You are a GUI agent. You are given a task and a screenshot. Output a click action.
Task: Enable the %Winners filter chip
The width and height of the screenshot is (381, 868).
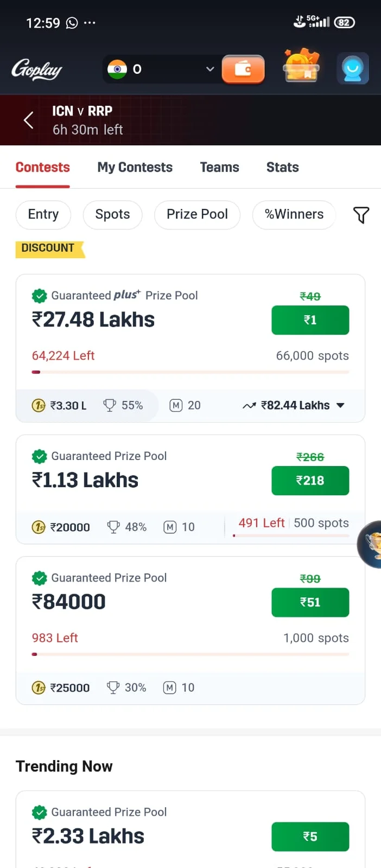point(294,215)
